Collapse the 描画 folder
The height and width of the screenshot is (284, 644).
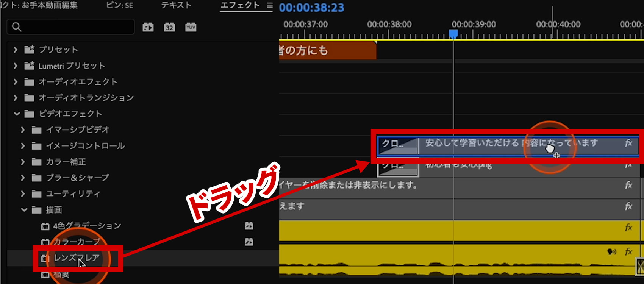[24, 210]
